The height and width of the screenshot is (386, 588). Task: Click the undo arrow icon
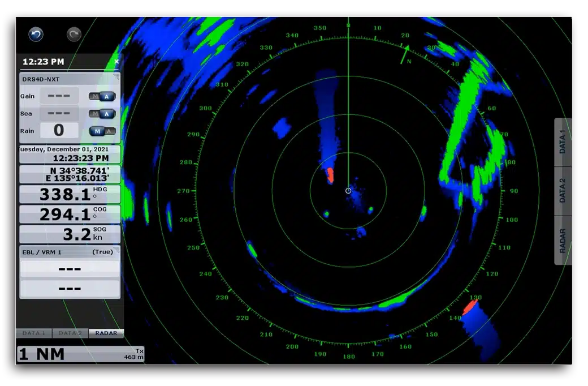click(x=36, y=35)
